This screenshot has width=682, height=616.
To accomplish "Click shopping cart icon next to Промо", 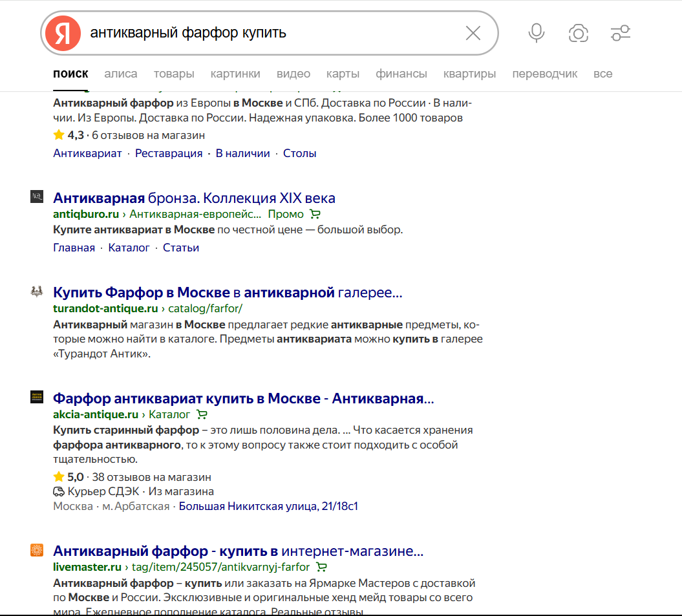I will coord(315,215).
